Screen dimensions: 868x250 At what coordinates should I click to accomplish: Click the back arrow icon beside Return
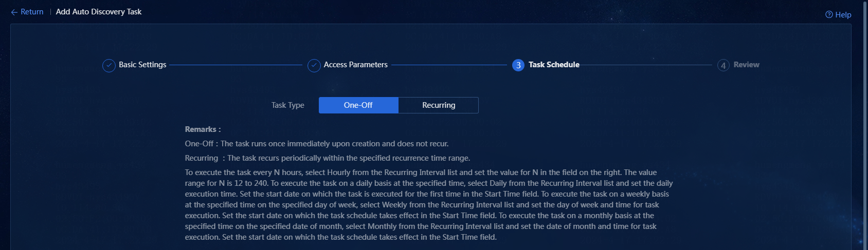click(x=14, y=12)
